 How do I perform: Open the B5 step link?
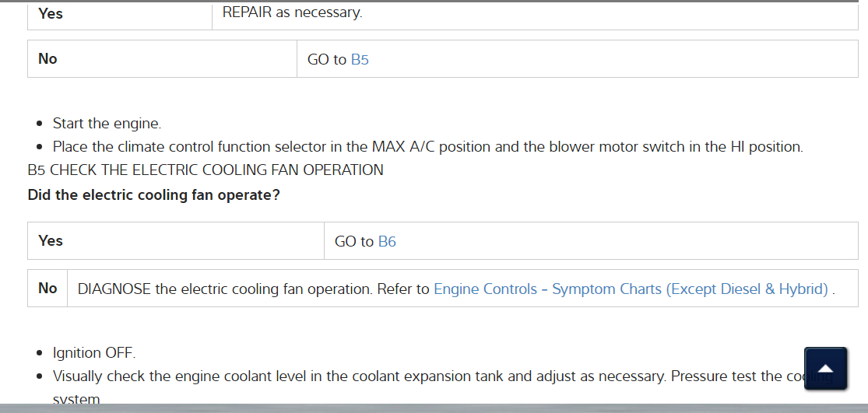pos(360,59)
